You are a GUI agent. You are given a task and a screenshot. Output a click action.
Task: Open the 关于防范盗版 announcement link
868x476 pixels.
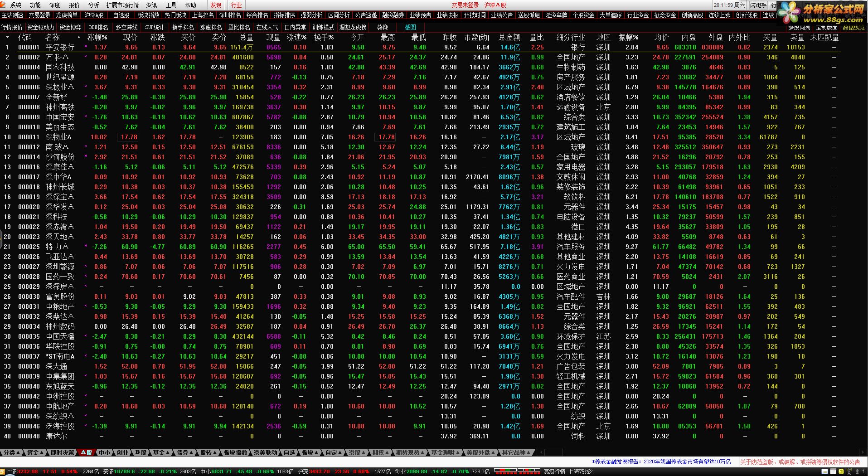(800, 461)
